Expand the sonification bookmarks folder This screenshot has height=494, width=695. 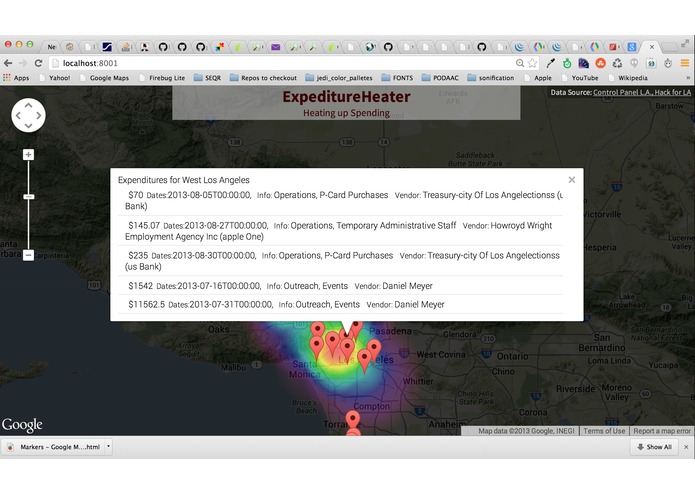[x=491, y=78]
